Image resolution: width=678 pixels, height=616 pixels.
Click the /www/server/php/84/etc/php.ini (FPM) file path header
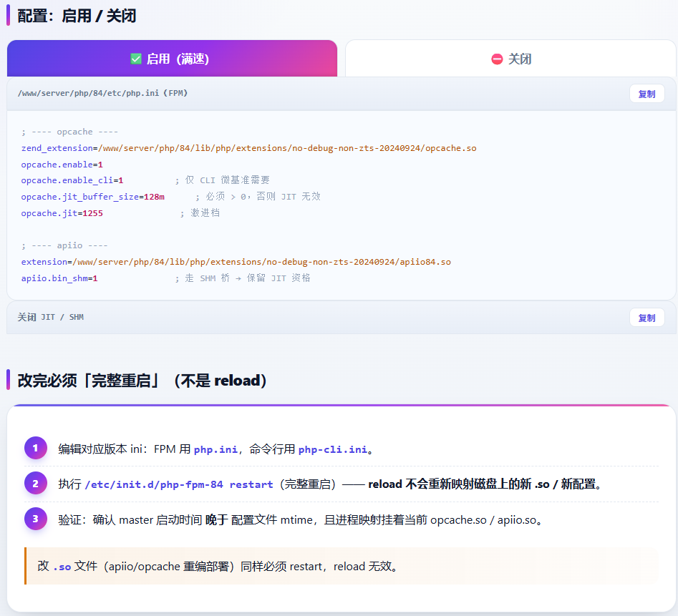[102, 93]
